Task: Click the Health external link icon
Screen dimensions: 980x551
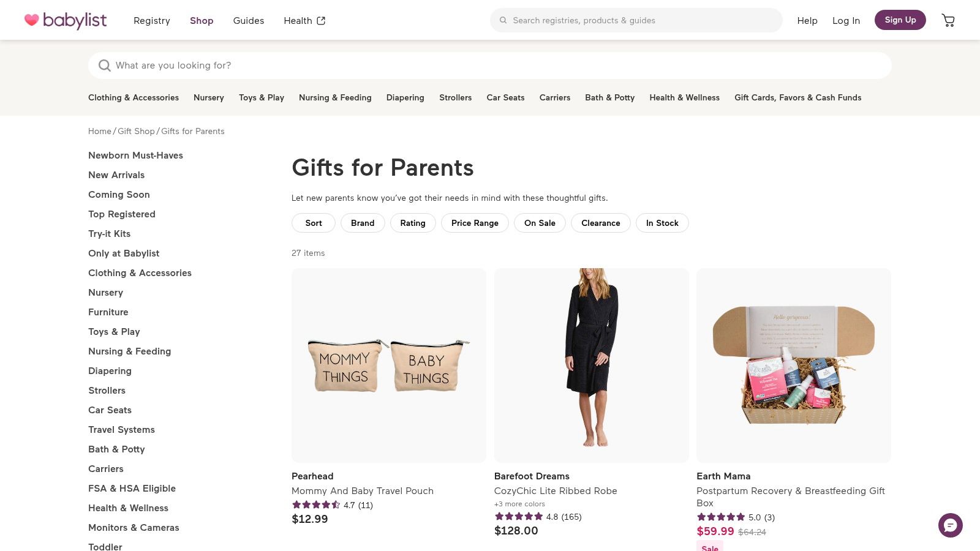Action: pos(321,21)
